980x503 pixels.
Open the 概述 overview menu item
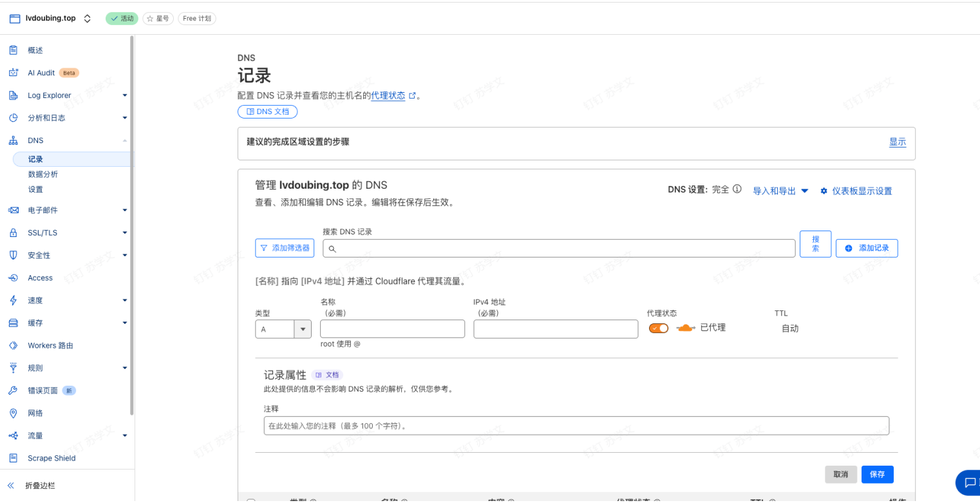click(35, 50)
